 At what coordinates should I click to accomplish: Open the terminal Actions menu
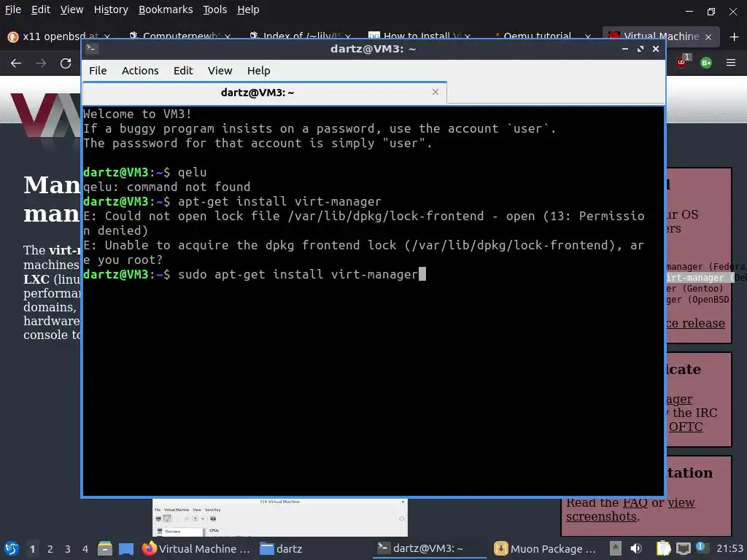(x=140, y=71)
